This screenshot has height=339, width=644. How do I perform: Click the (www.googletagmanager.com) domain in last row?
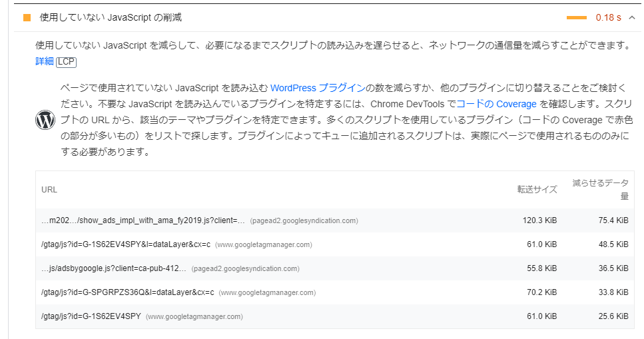(194, 317)
